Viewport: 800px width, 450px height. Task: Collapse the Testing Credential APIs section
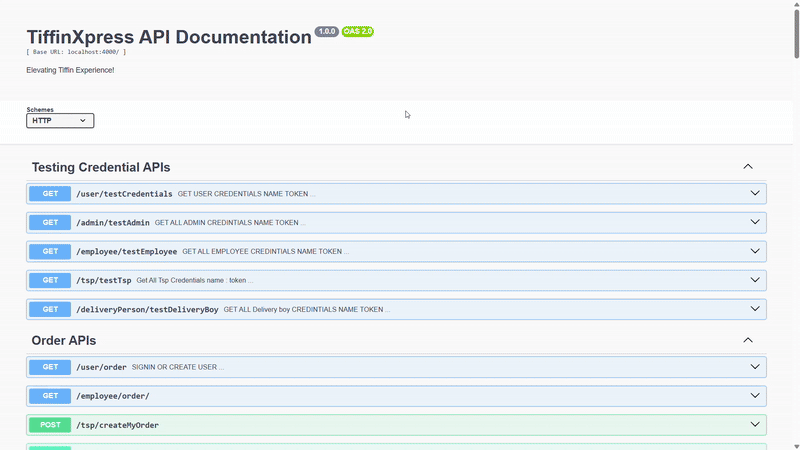point(747,167)
